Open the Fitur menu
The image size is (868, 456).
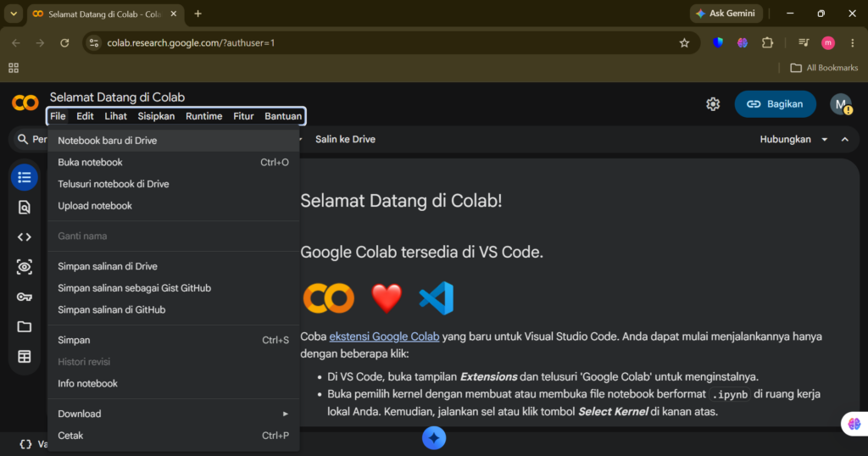point(243,116)
